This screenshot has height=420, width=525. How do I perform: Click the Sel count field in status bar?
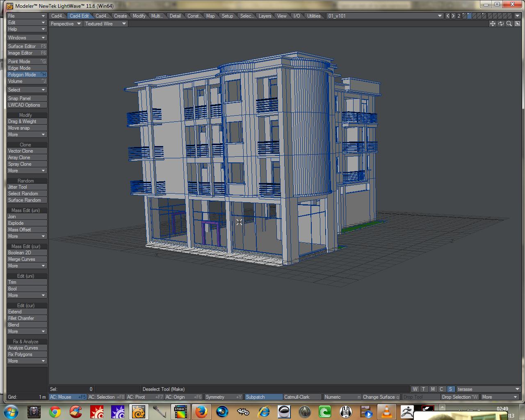(71, 389)
